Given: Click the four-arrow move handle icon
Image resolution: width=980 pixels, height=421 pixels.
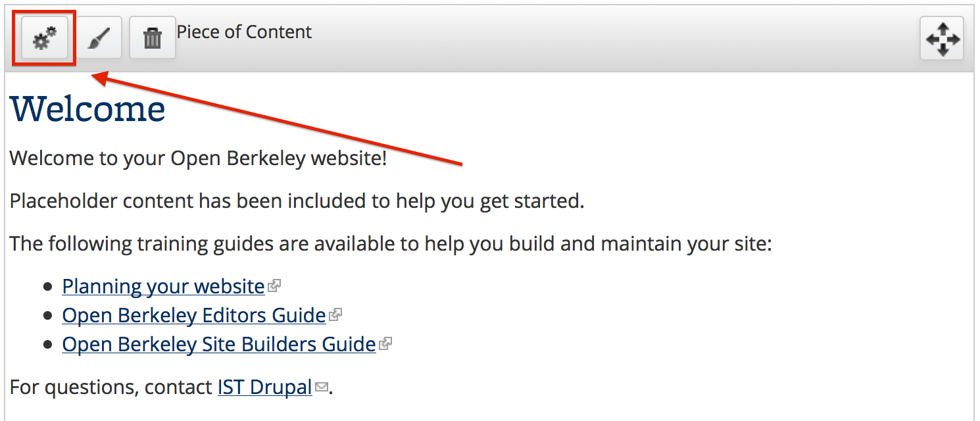Looking at the screenshot, I should (x=942, y=38).
